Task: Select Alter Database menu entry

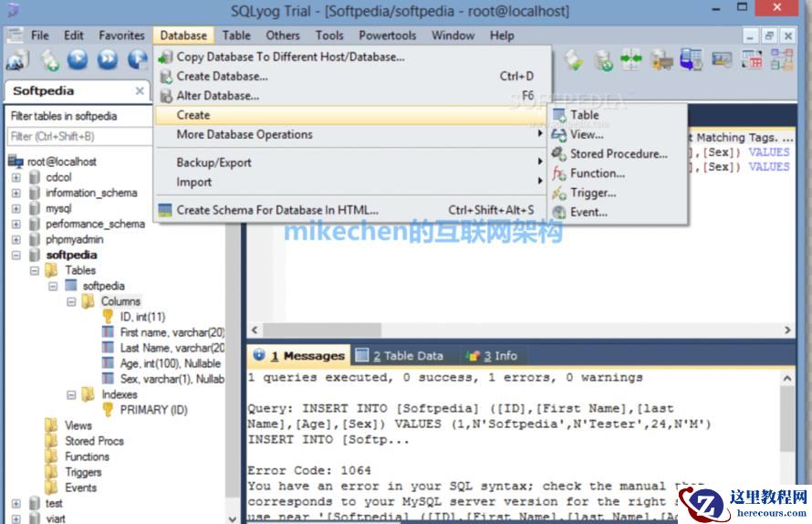Action: point(352,96)
